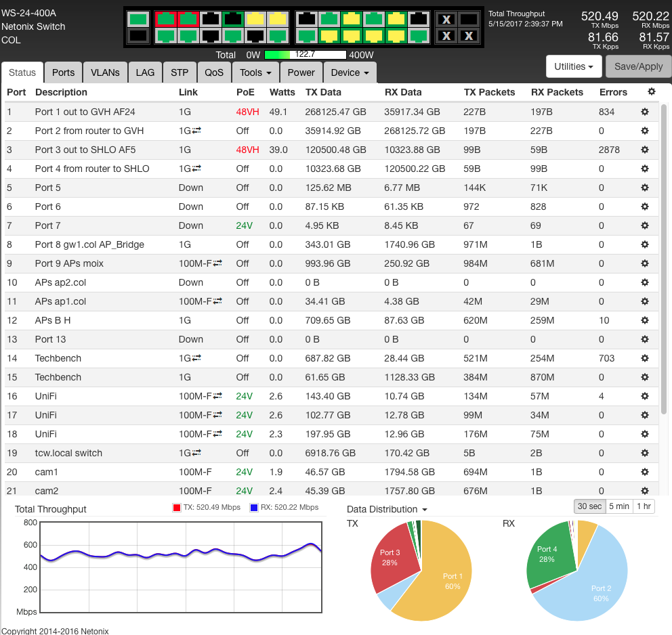Open the Utilities dropdown
The width and height of the screenshot is (672, 635).
574,66
